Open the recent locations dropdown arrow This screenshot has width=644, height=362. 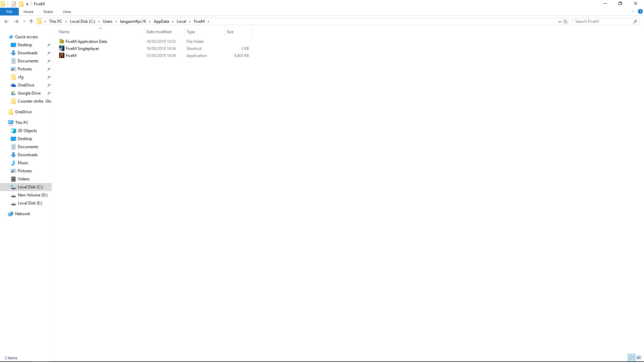24,21
